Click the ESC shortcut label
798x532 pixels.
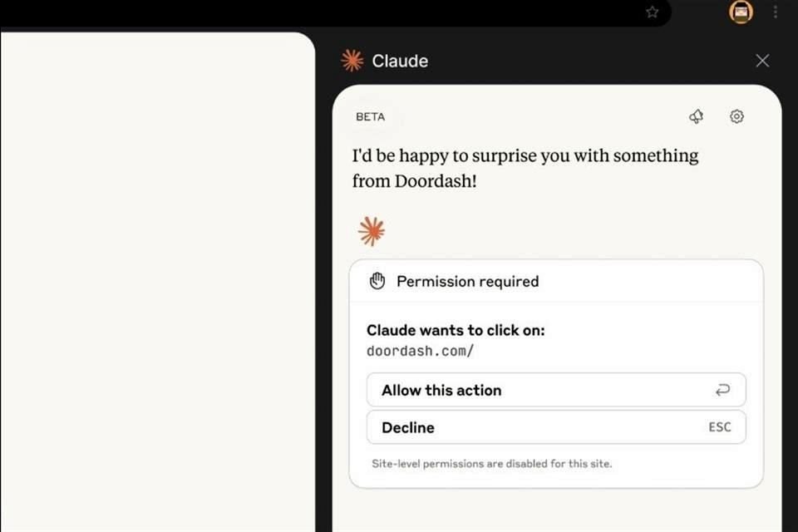pos(720,427)
